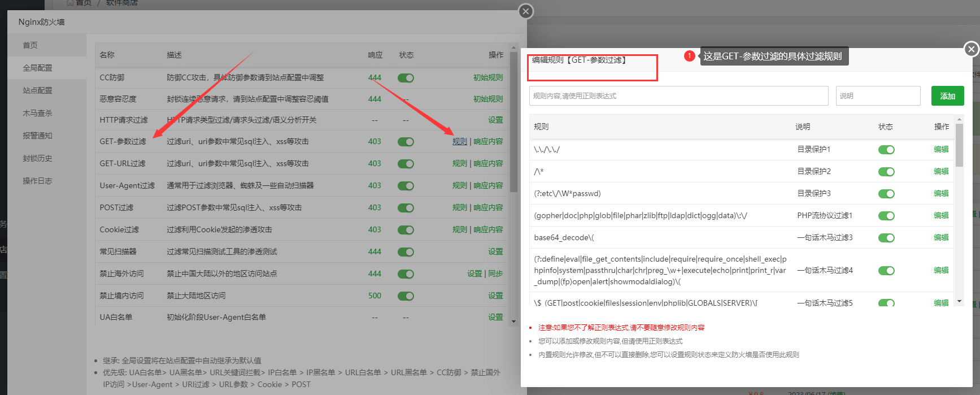Disable the 目录保护3 rule switch
980x395 pixels.
point(886,194)
